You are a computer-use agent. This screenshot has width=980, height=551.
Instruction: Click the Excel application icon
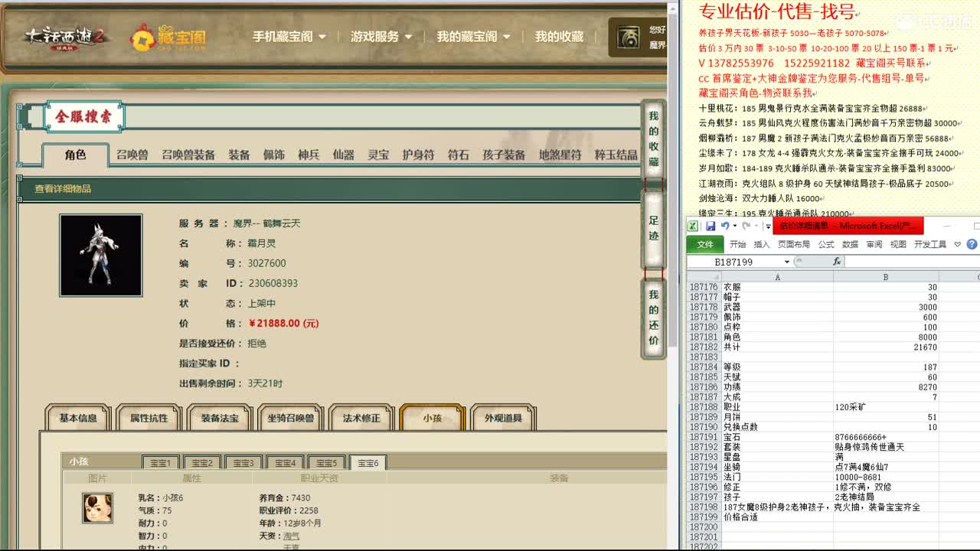coord(693,226)
